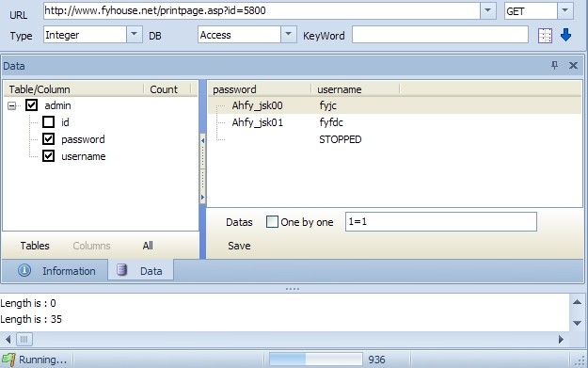Click the Running status flag icon

click(8, 360)
